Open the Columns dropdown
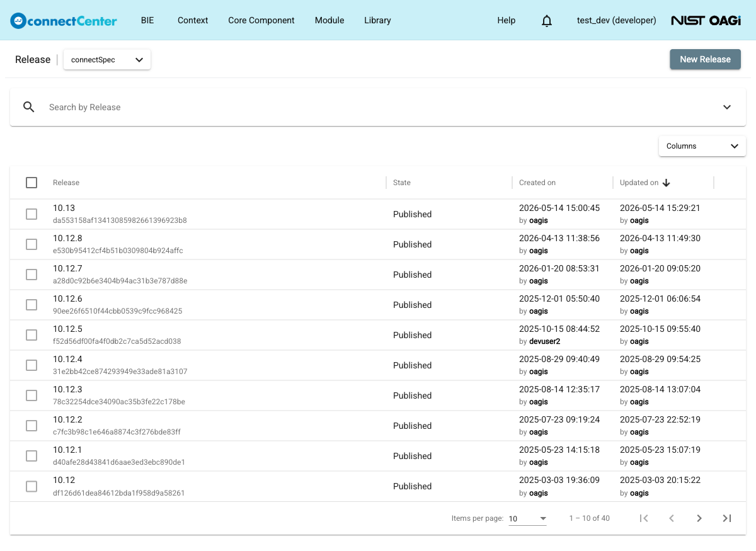This screenshot has width=756, height=551. tap(702, 146)
